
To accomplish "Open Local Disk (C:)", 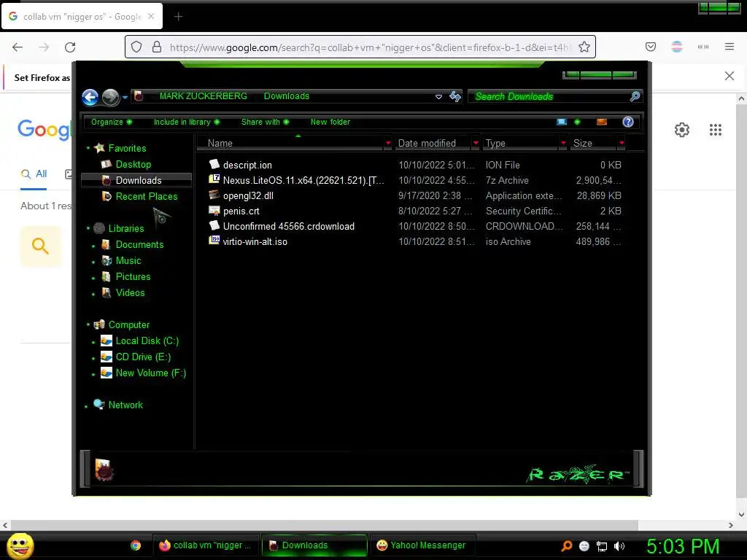I will click(147, 341).
